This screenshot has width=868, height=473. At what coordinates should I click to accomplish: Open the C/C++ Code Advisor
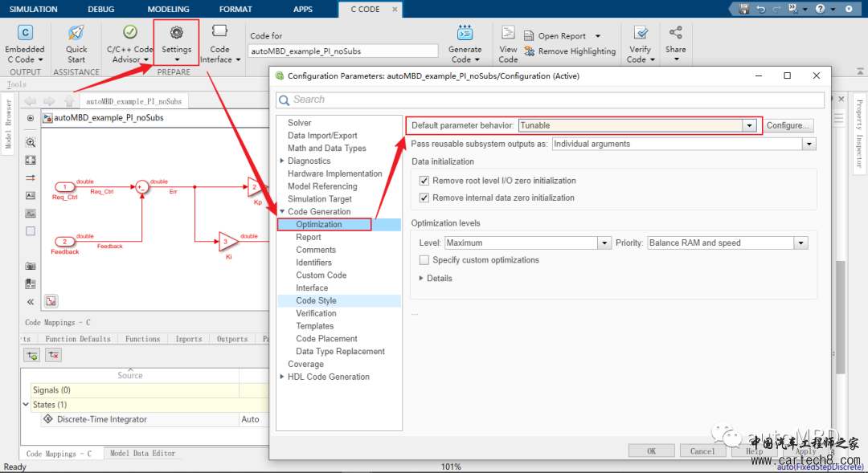[129, 44]
